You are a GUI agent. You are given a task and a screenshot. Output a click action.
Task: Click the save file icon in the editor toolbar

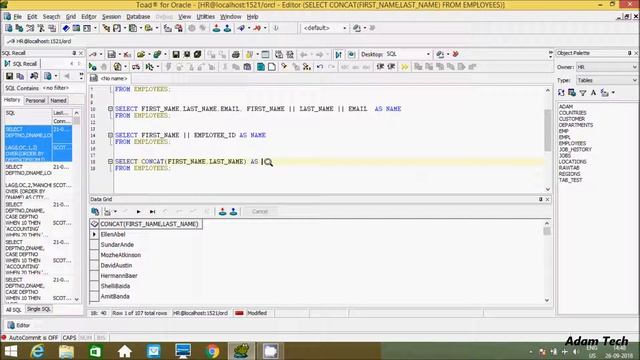pos(176,54)
